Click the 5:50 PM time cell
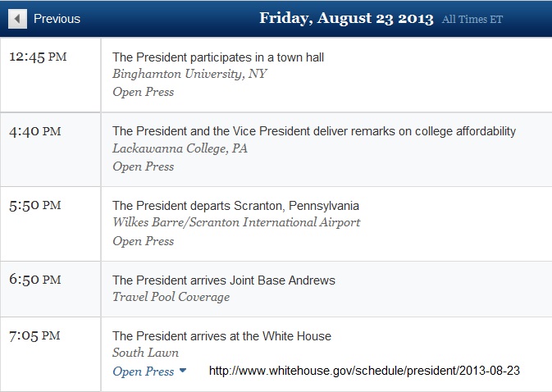This screenshot has width=552, height=392. (35, 206)
